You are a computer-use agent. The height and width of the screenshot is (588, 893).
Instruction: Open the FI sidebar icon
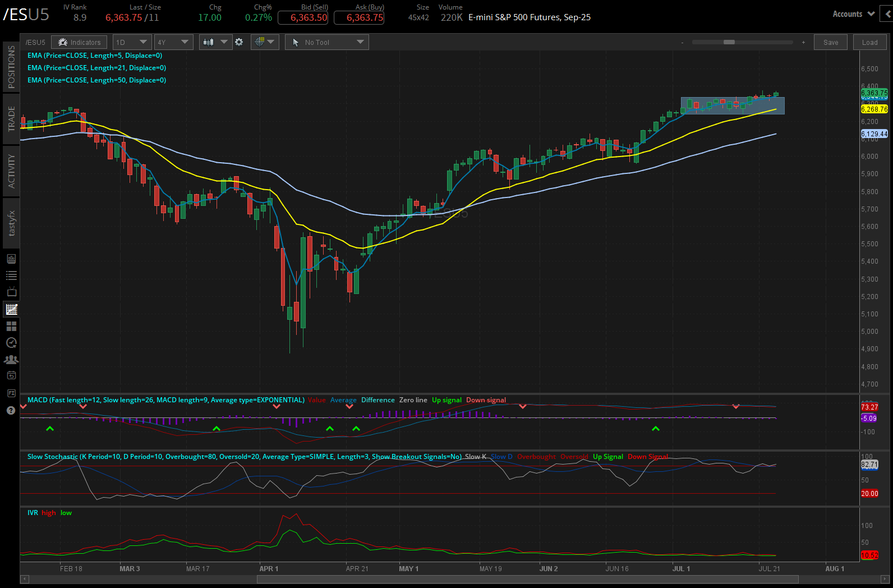tap(11, 393)
